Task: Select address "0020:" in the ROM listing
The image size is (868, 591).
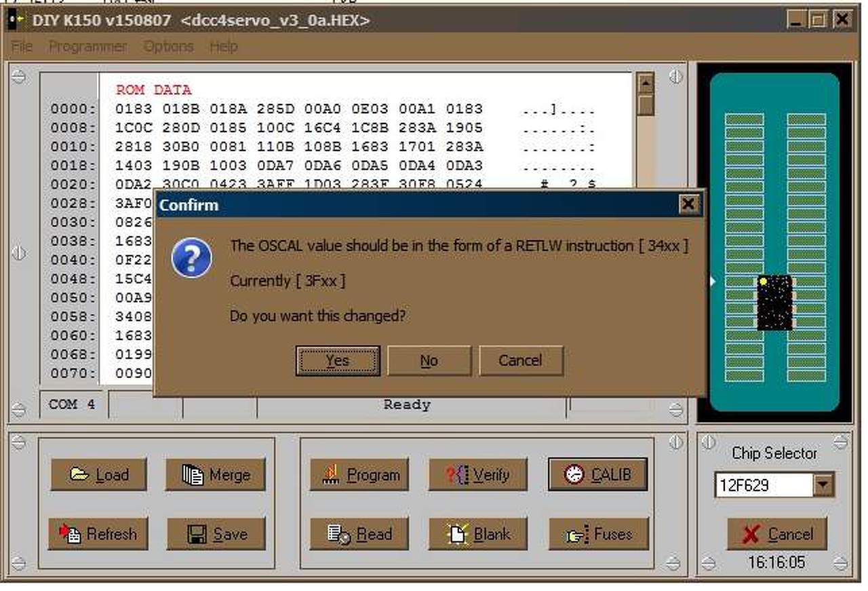Action: coord(73,185)
